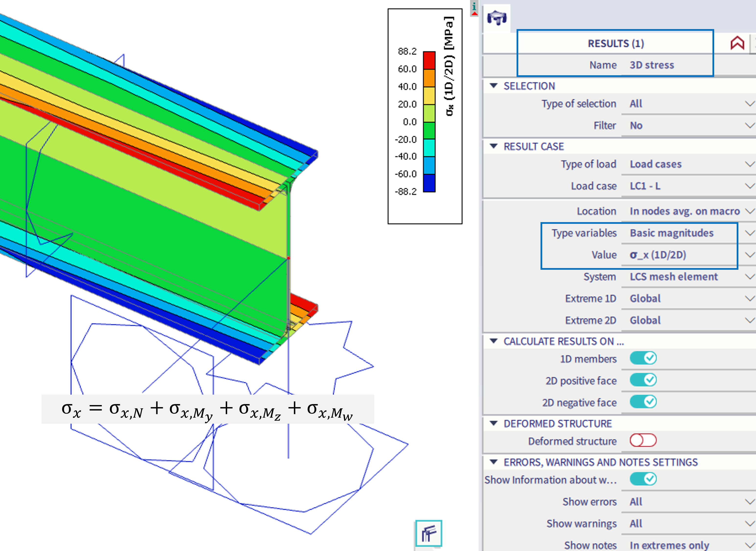Click the Name field showing 3D stress
The width and height of the screenshot is (756, 551).
tap(652, 65)
